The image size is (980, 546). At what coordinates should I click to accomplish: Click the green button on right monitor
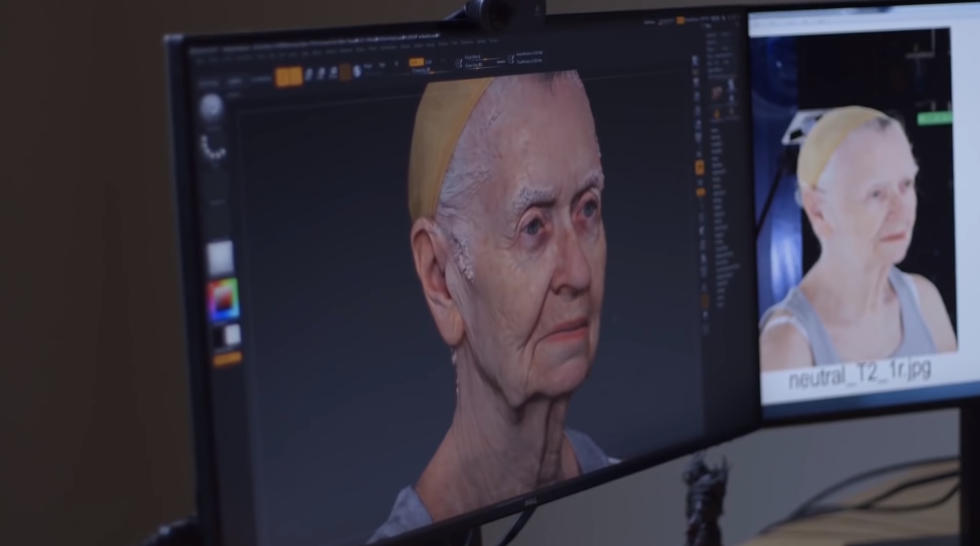[x=935, y=118]
